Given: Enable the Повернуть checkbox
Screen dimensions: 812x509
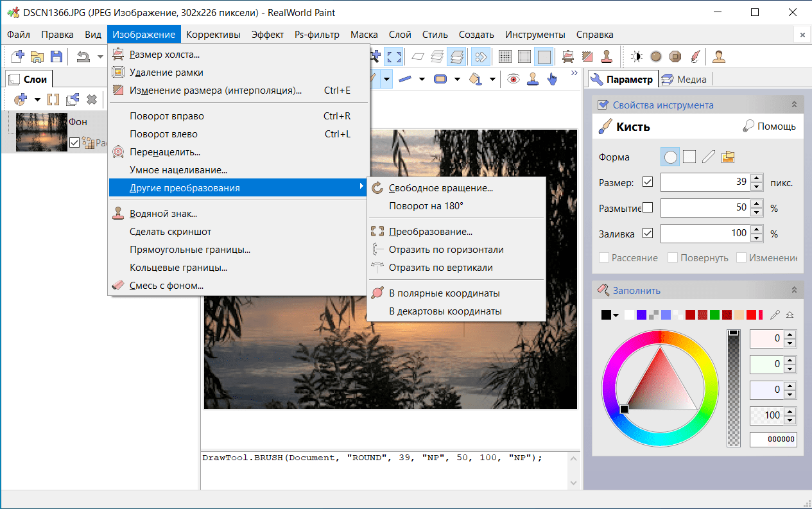Looking at the screenshot, I should pyautogui.click(x=672, y=257).
